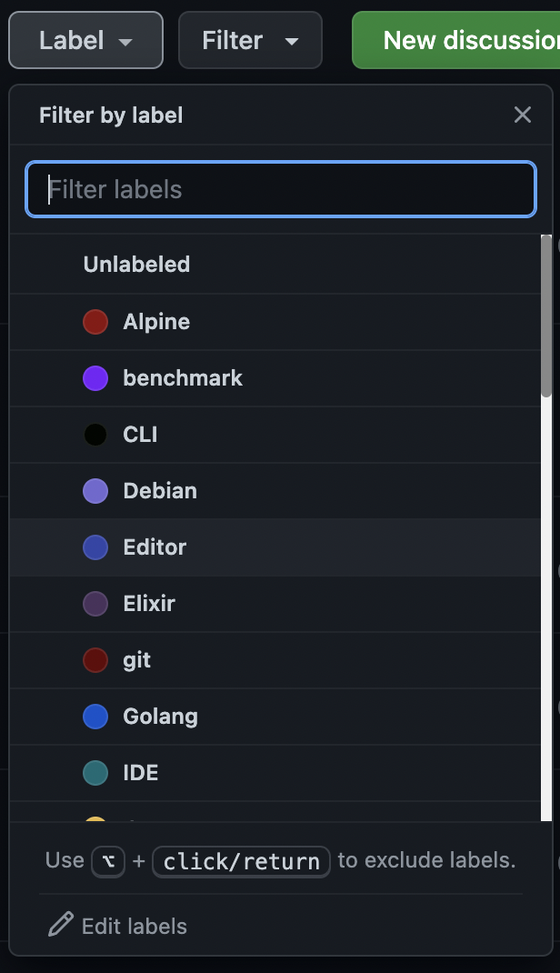Open the Filter dropdown
The width and height of the screenshot is (560, 973).
(x=250, y=40)
